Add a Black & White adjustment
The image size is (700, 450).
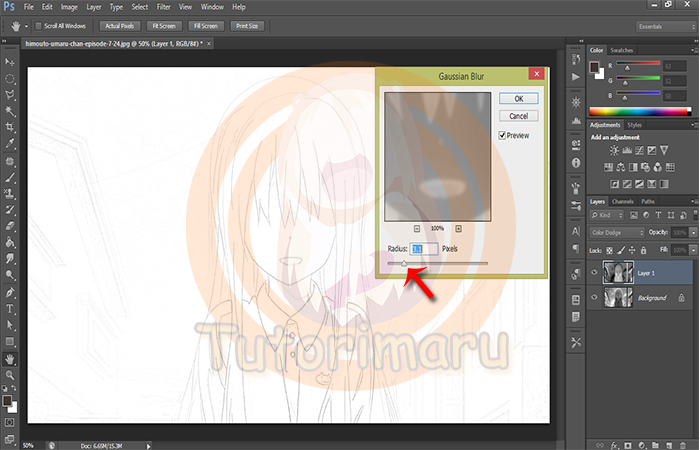pos(633,167)
